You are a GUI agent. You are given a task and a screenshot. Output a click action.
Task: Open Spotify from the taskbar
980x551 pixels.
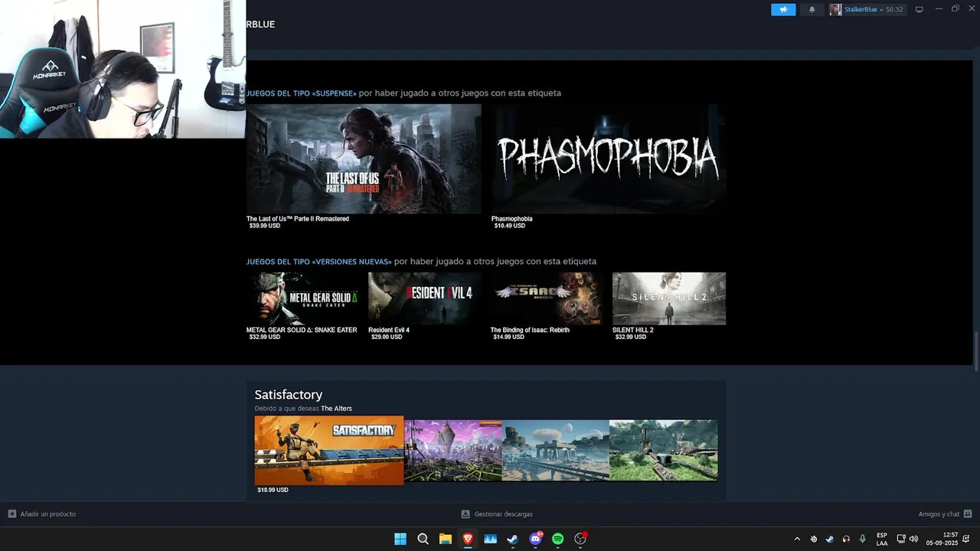point(558,539)
